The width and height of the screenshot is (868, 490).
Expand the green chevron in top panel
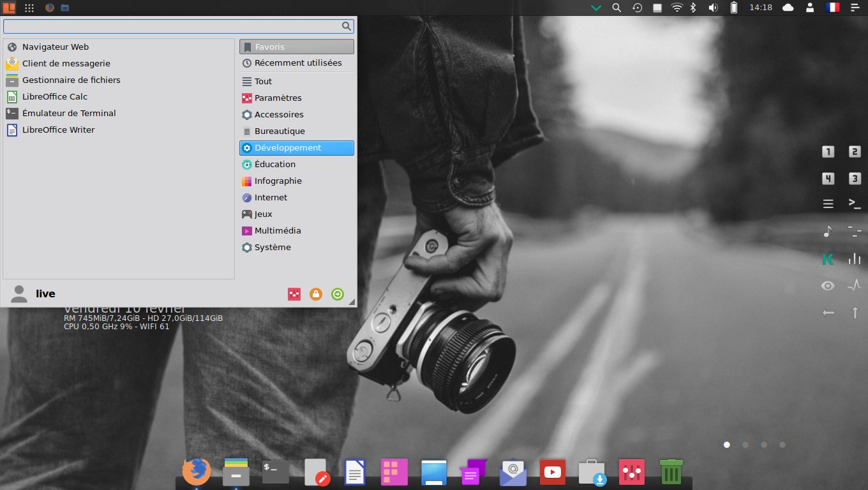[596, 8]
